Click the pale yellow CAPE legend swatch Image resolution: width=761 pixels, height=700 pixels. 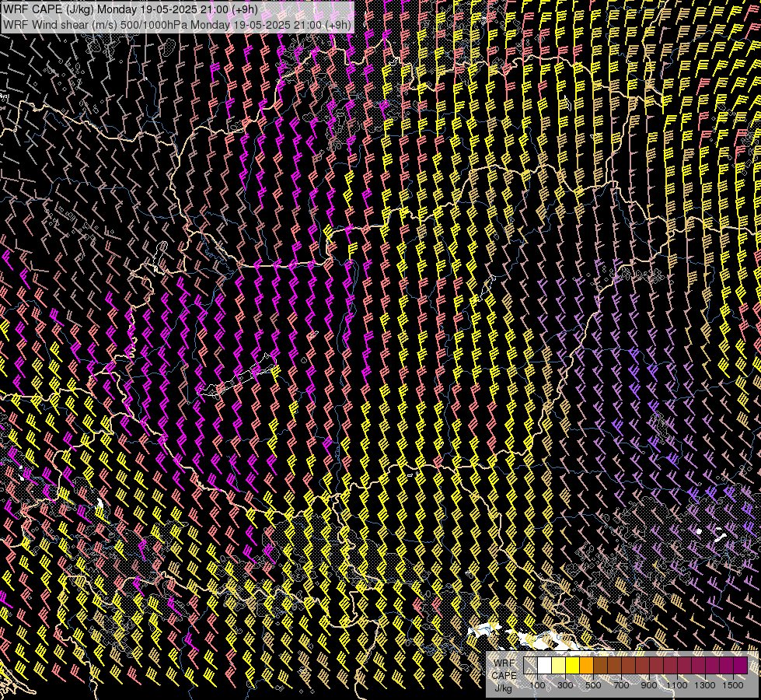(x=559, y=665)
